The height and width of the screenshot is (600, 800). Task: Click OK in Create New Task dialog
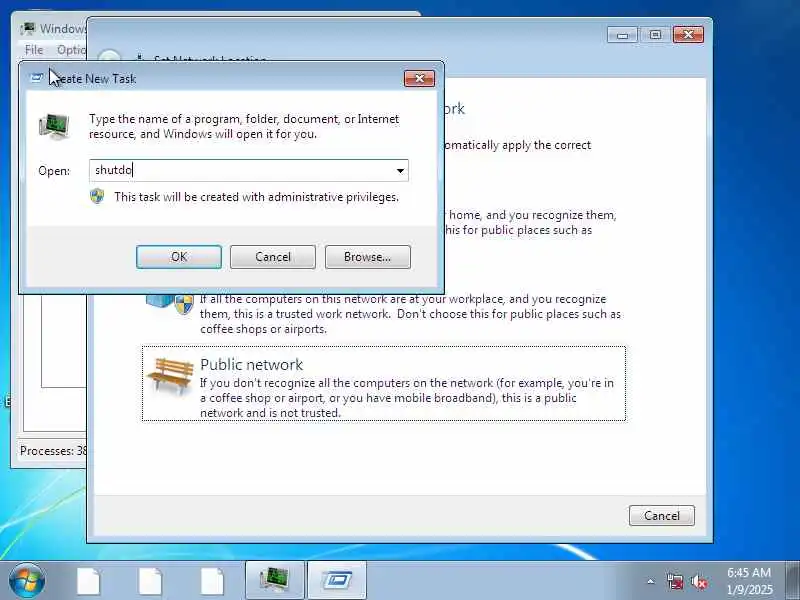[x=179, y=257]
